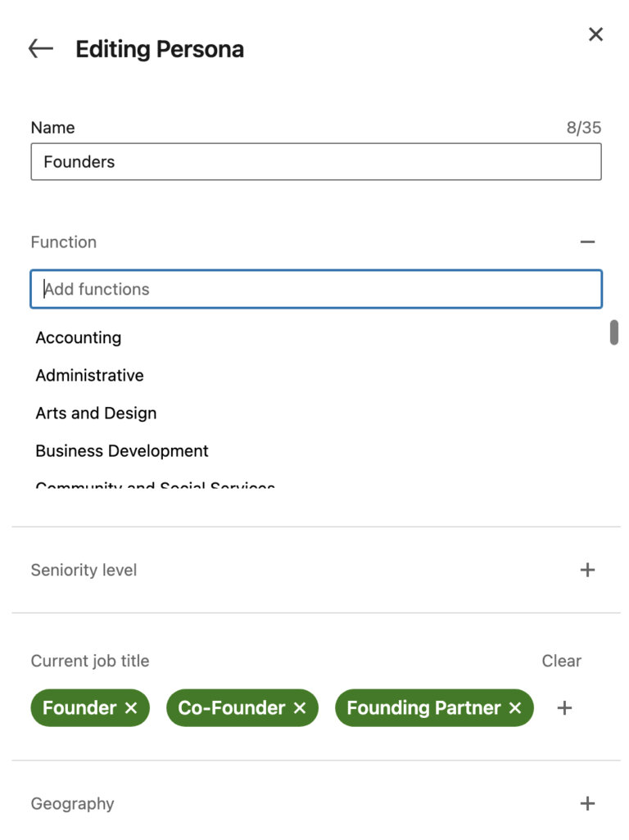Choose Arts and Design function
Screen dimensions: 629x840
95,413
